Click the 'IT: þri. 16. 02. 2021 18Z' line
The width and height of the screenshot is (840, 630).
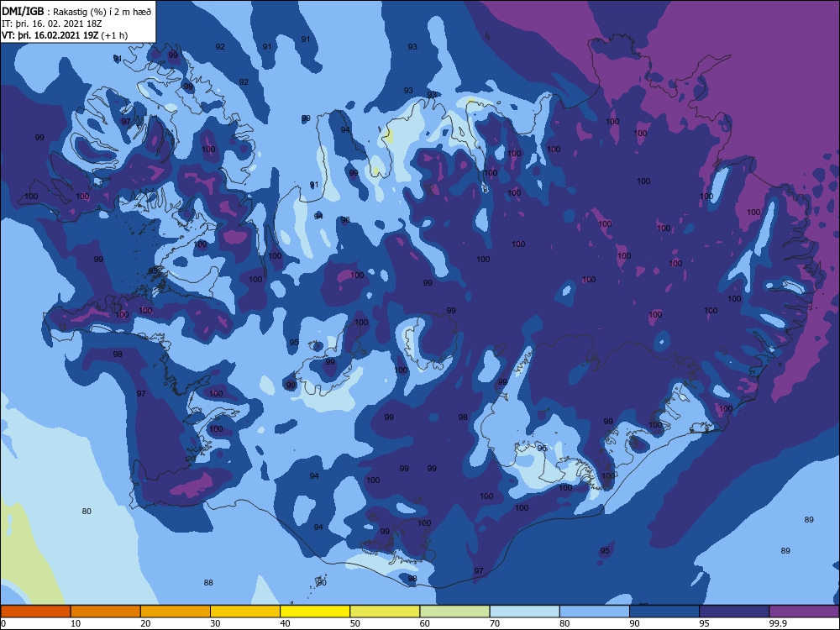click(52, 24)
